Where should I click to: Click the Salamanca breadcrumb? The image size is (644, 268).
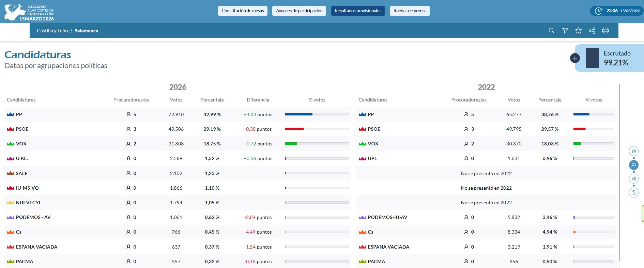tap(86, 31)
